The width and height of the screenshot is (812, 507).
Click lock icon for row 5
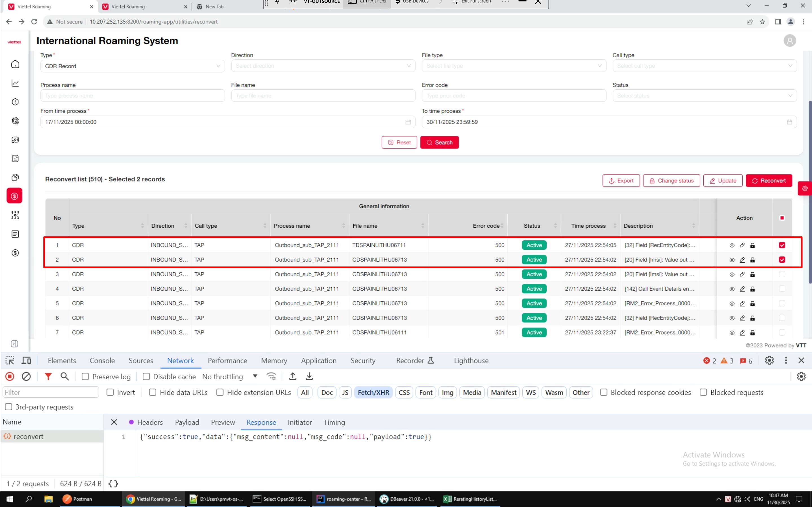(752, 304)
